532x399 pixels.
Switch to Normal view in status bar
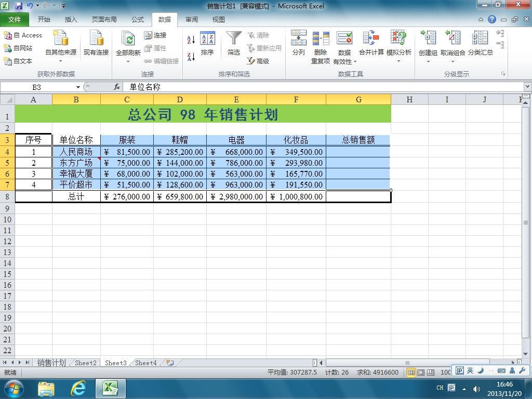tap(411, 372)
